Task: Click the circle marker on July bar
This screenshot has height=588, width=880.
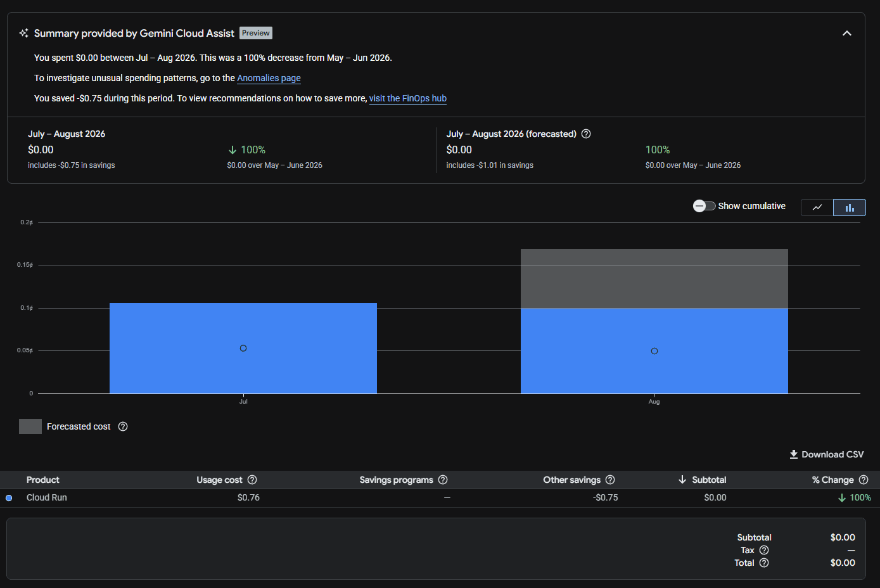Action: click(x=243, y=348)
